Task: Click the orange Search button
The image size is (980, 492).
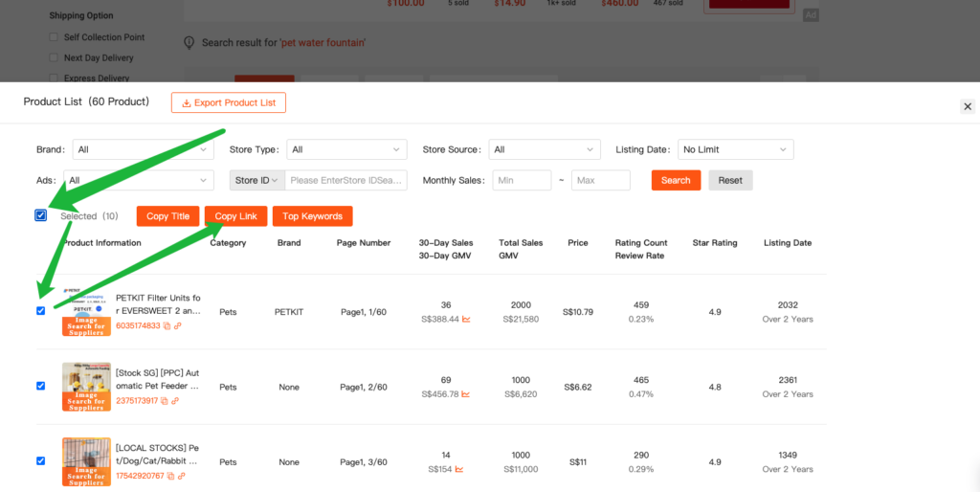Action: pos(676,180)
